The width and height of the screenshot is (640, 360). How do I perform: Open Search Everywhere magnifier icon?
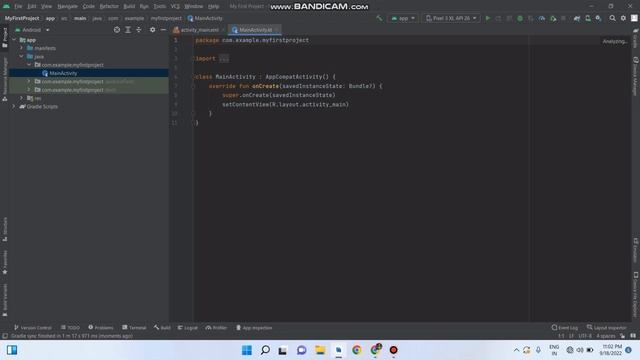612,18
